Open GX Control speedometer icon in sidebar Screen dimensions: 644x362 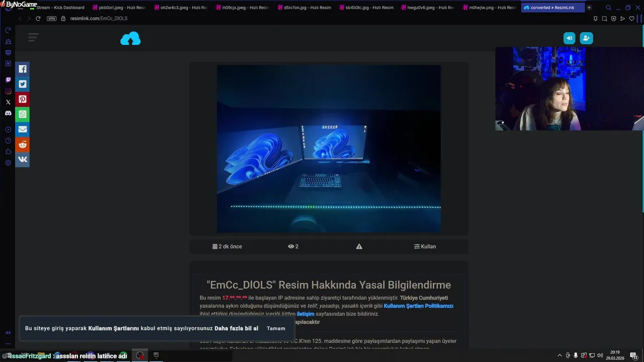8,31
